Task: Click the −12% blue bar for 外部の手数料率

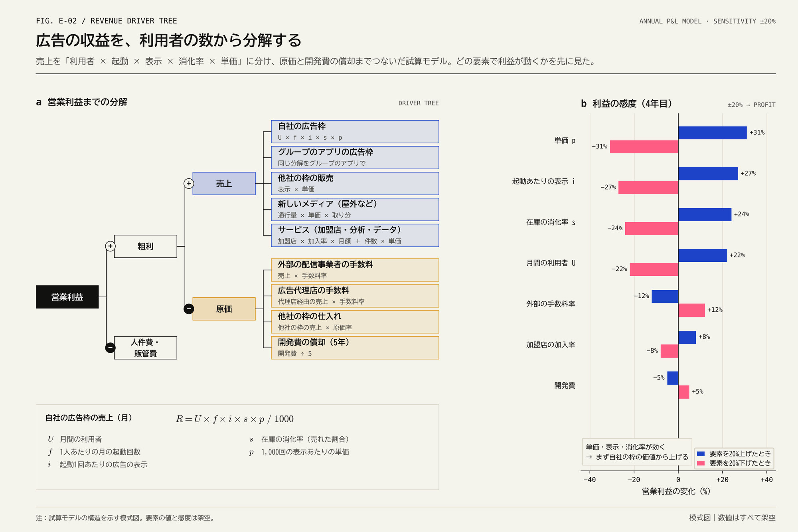Action: click(x=665, y=297)
